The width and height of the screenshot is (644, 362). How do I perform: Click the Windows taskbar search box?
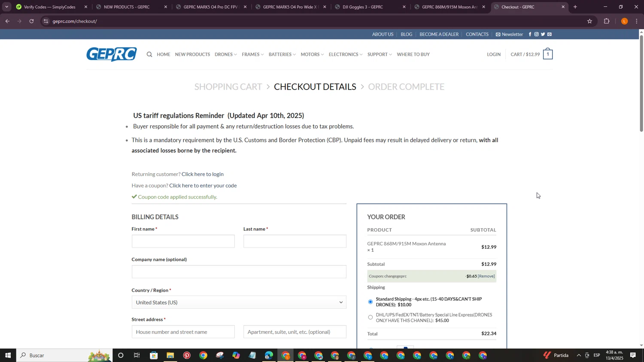(64, 356)
